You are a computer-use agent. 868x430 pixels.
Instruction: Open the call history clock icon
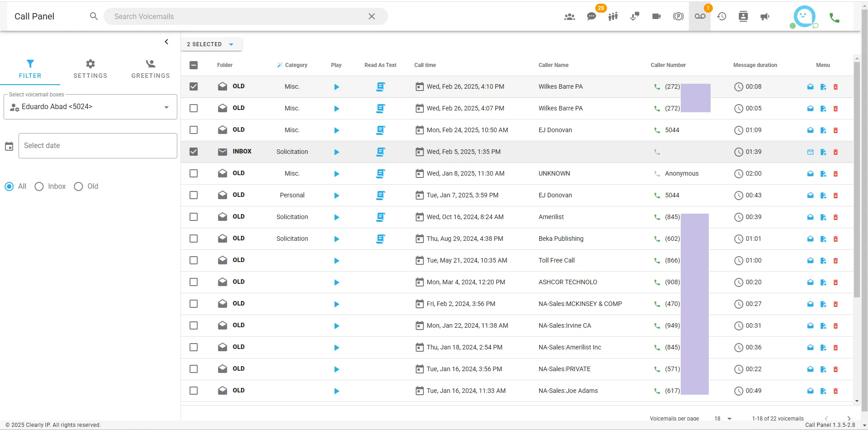click(721, 16)
